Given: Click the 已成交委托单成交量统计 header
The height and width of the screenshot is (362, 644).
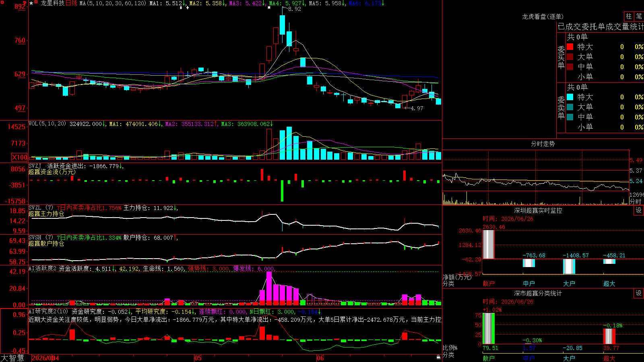Looking at the screenshot, I should (601, 27).
